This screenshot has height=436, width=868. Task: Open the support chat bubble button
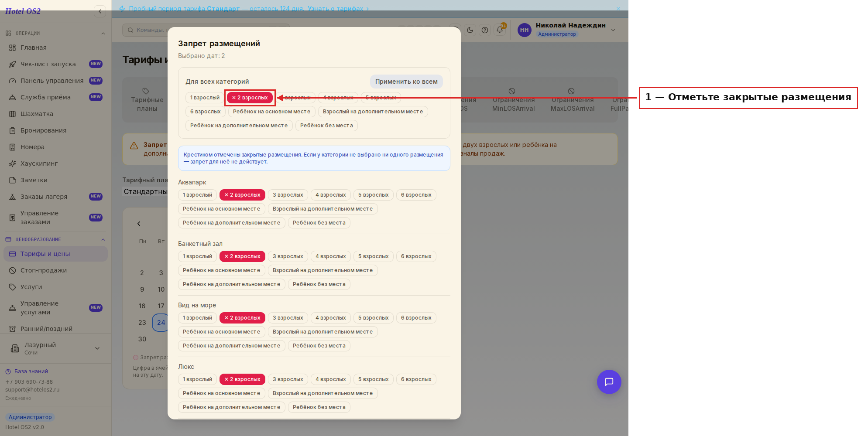[609, 382]
